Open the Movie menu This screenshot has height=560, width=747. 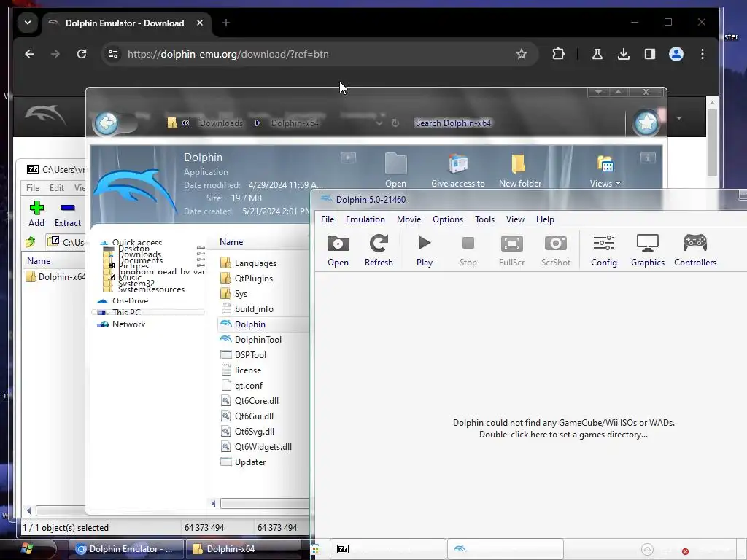[x=409, y=219]
